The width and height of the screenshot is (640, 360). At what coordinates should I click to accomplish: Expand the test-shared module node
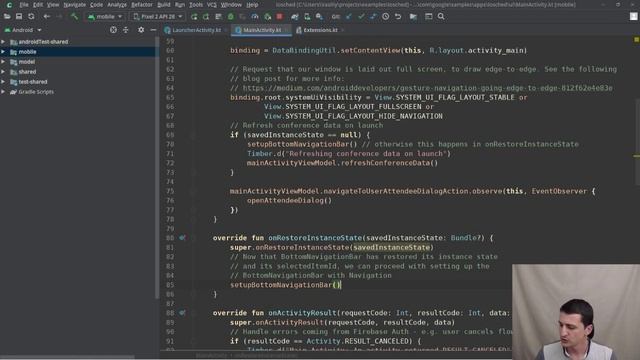(x=3, y=82)
